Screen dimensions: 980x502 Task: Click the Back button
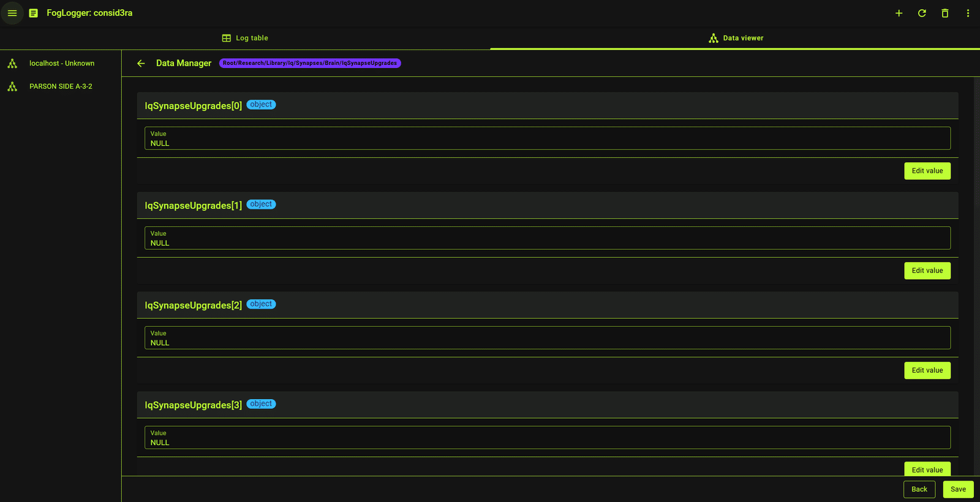(919, 489)
